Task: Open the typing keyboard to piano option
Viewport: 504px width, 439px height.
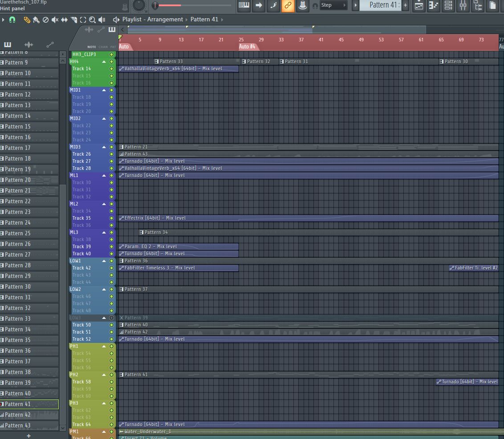Action: [244, 5]
